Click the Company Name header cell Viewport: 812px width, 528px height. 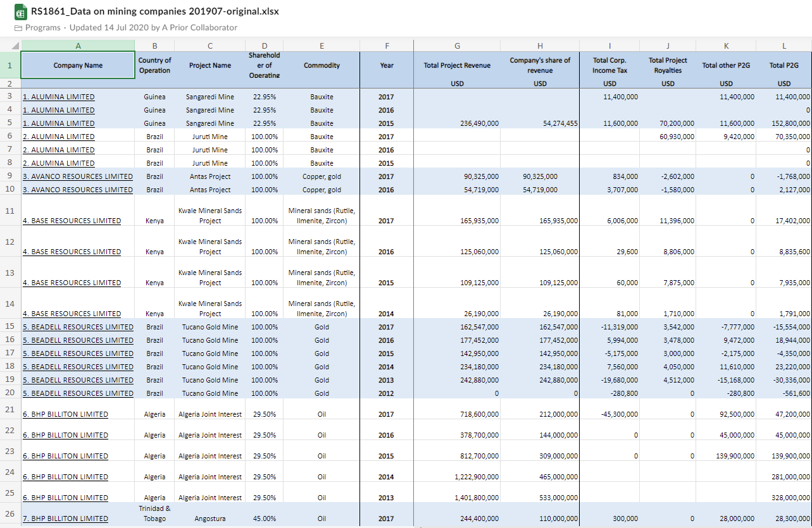pyautogui.click(x=78, y=65)
